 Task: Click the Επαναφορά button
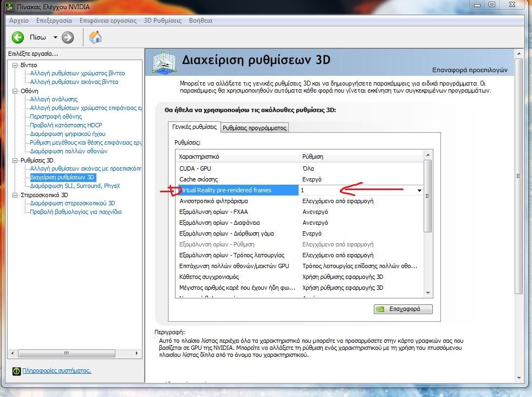click(403, 309)
